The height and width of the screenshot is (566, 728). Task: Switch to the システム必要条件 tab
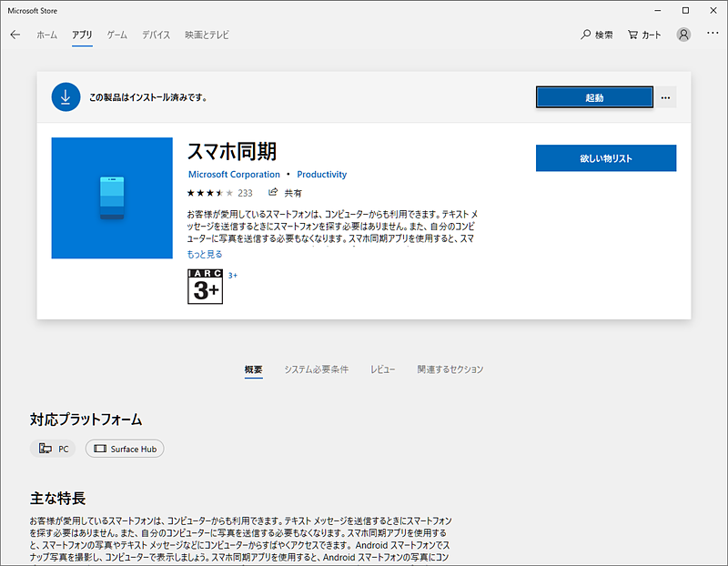tap(318, 369)
